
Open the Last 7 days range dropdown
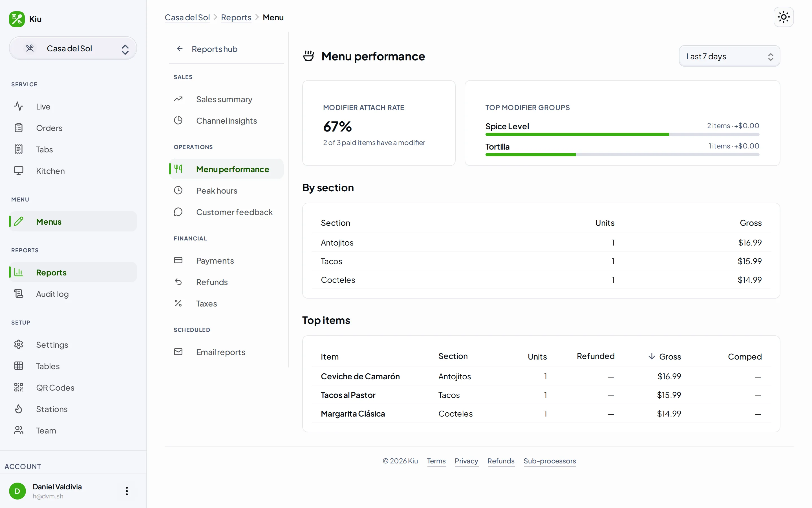[729, 56]
